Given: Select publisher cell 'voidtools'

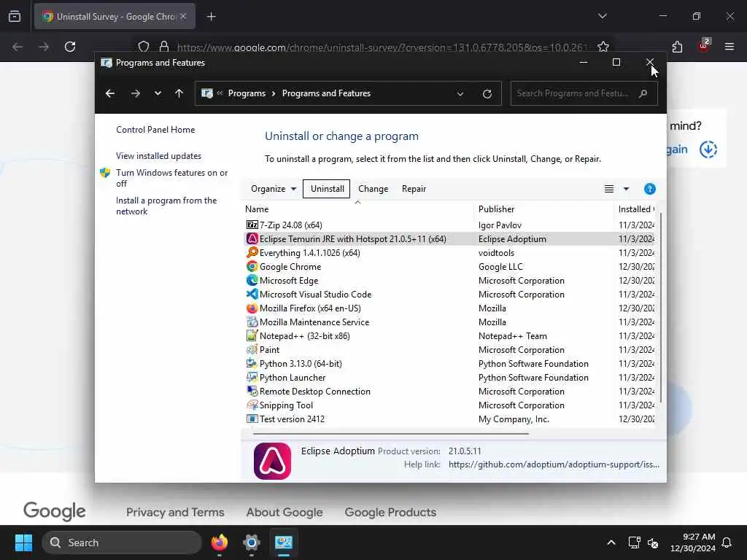Looking at the screenshot, I should point(496,252).
